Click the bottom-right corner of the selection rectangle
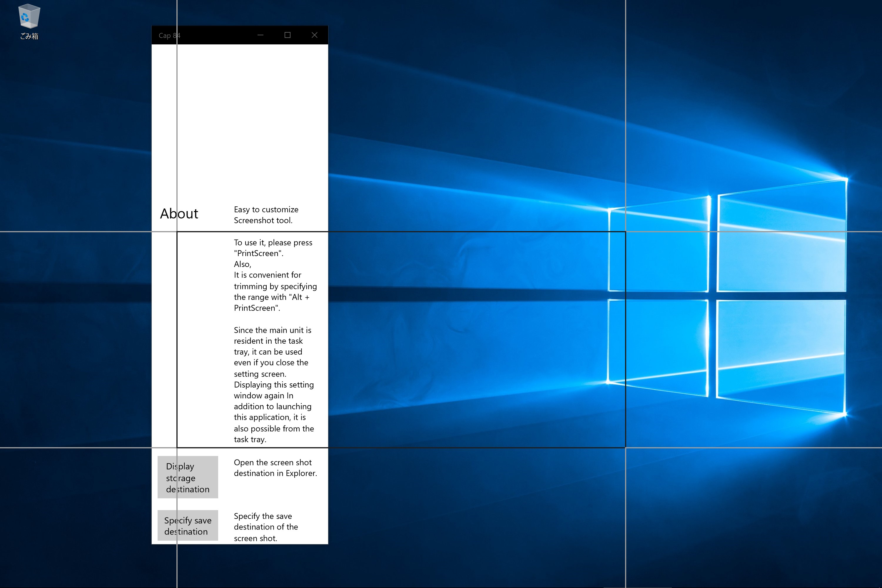The image size is (882, 588). (625, 447)
